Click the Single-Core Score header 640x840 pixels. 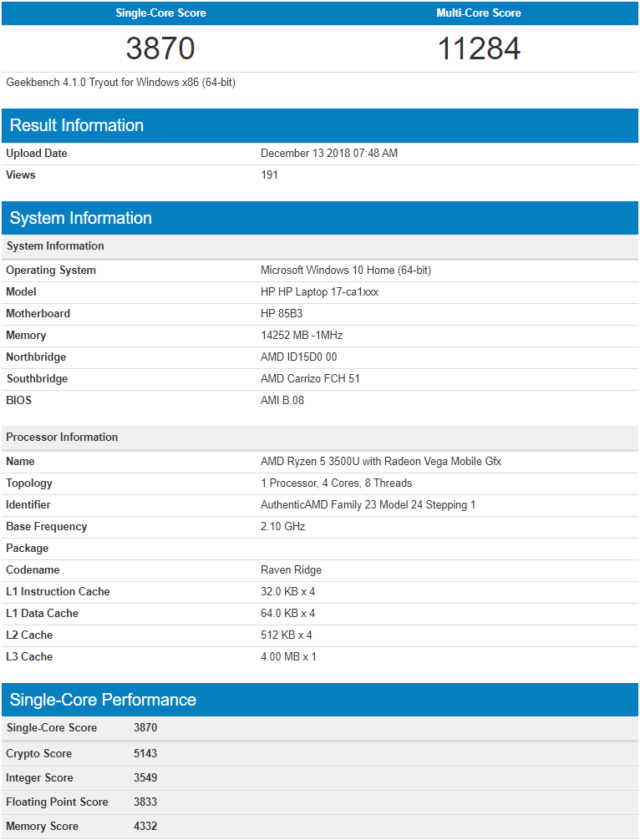click(160, 13)
